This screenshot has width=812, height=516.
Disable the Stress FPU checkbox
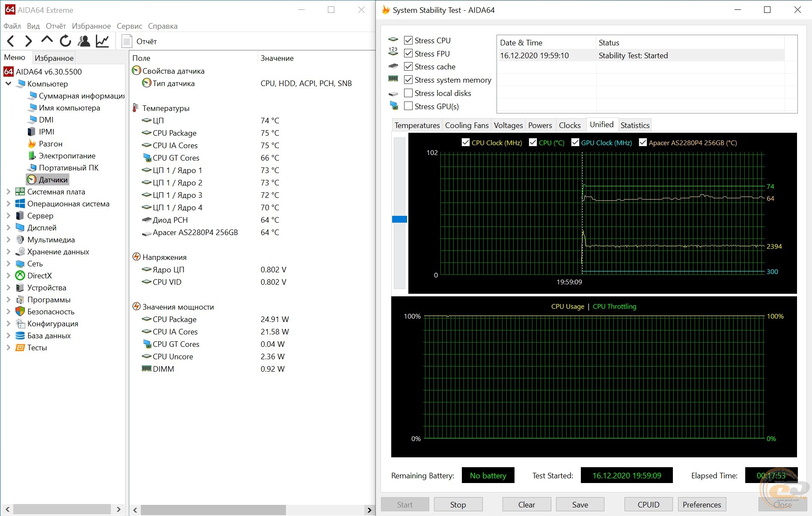[408, 54]
